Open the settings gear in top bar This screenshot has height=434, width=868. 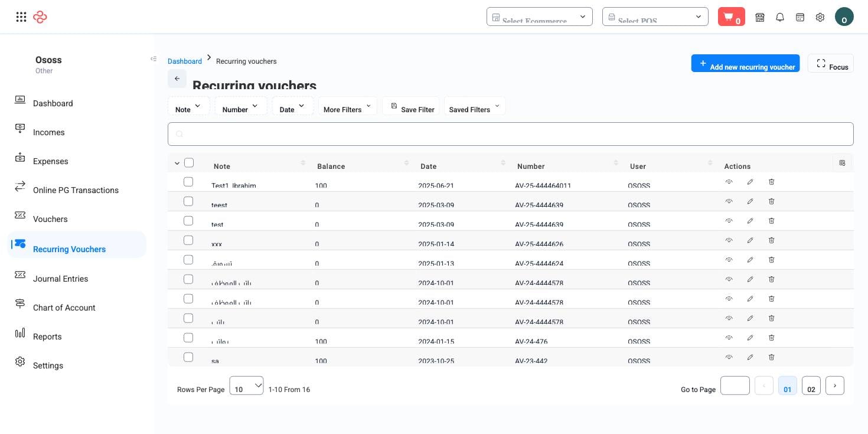point(820,17)
